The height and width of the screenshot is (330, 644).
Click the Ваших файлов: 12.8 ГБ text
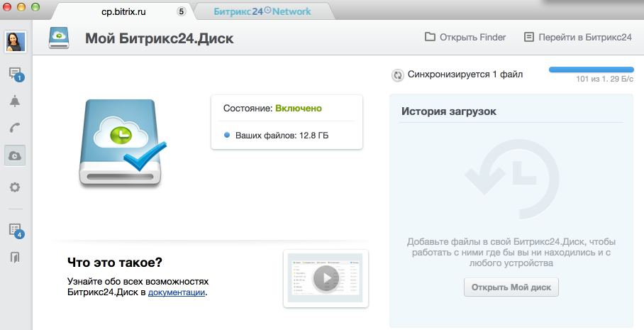pos(282,136)
